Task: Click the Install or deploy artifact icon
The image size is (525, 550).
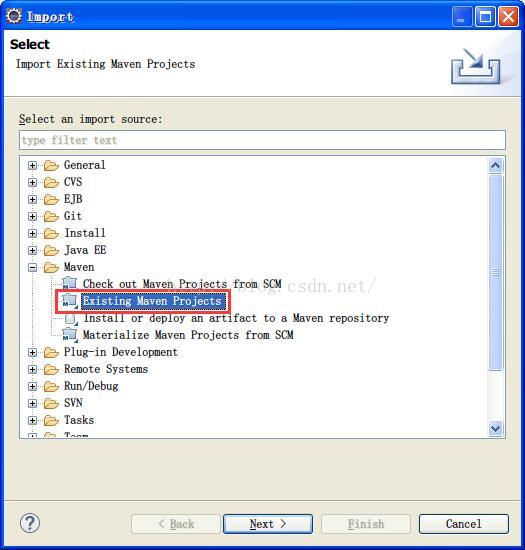Action: (x=71, y=319)
